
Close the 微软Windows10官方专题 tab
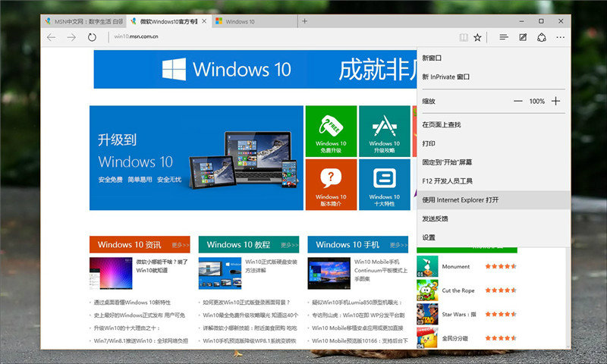click(204, 21)
